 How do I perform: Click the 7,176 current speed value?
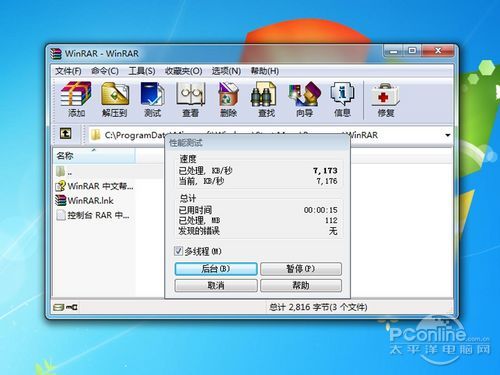coord(327,181)
